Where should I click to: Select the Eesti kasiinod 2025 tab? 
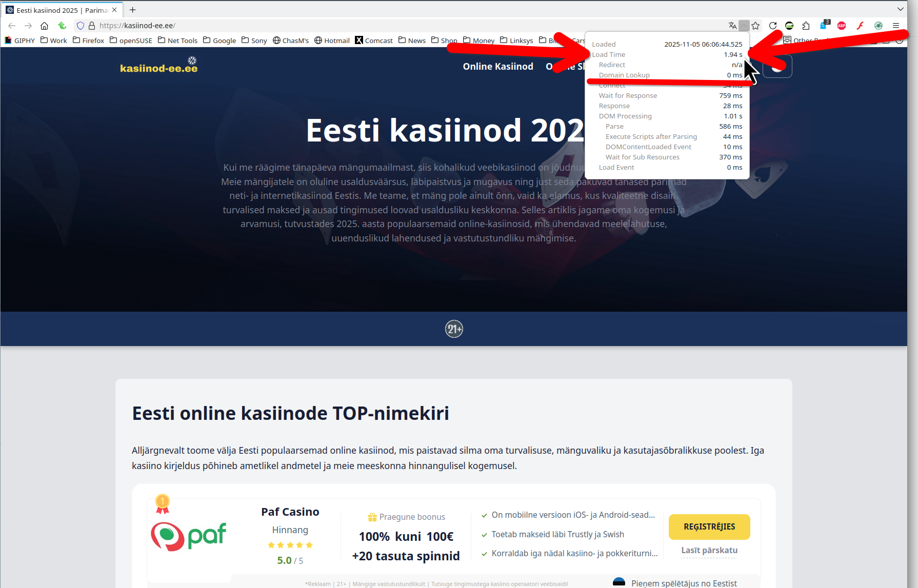[62, 10]
